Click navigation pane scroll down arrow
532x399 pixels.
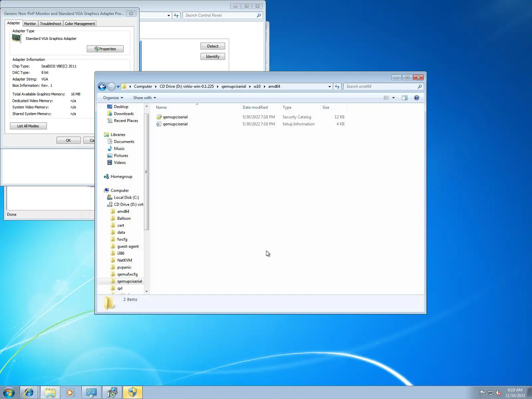click(147, 292)
